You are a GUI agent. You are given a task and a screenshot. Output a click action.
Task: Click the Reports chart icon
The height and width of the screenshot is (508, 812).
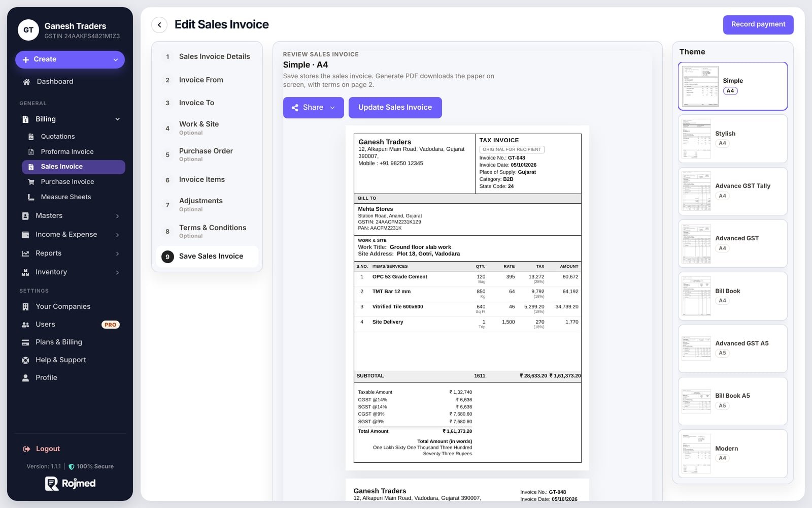click(x=25, y=253)
